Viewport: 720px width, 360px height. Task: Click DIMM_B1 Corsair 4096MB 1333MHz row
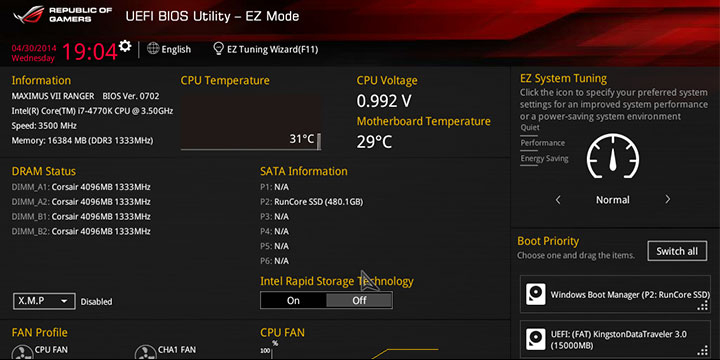pos(81,216)
